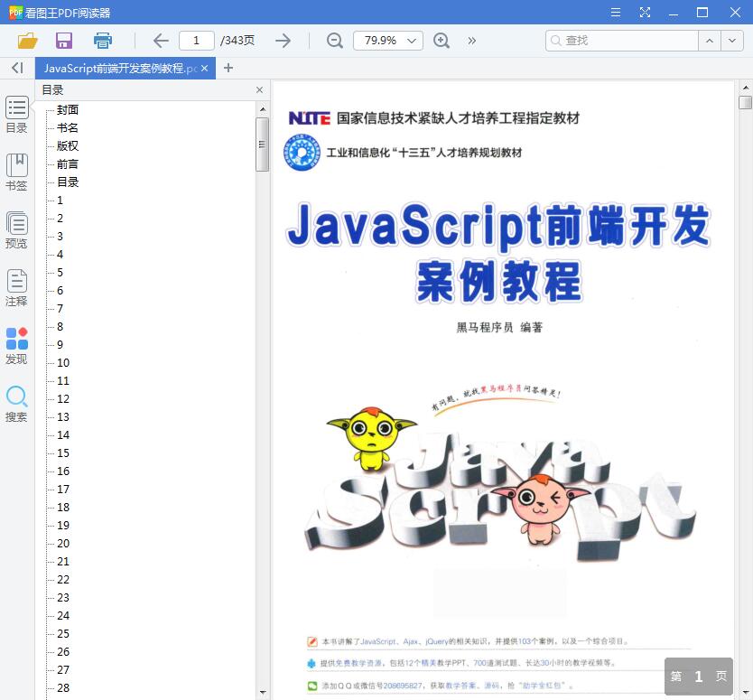753x700 pixels.
Task: Click document view scrollbar thumb
Action: (745, 102)
